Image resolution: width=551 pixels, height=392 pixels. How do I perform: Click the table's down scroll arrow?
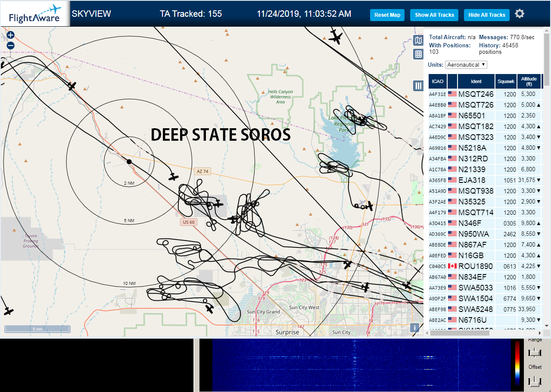(547, 326)
